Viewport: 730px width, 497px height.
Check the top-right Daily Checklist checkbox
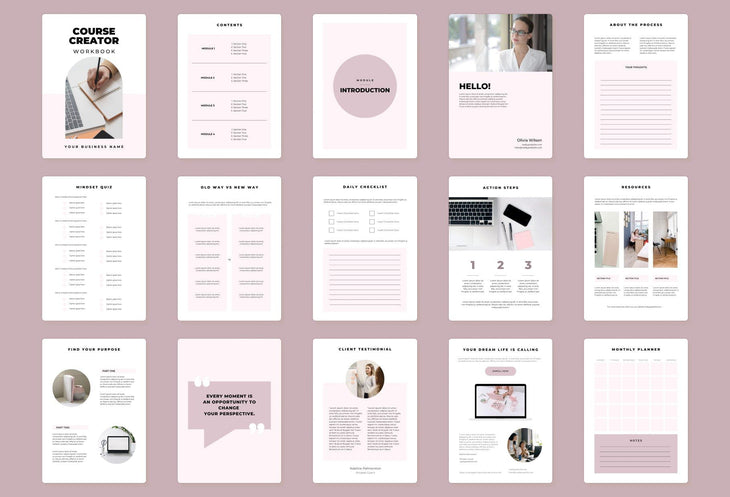(x=373, y=213)
